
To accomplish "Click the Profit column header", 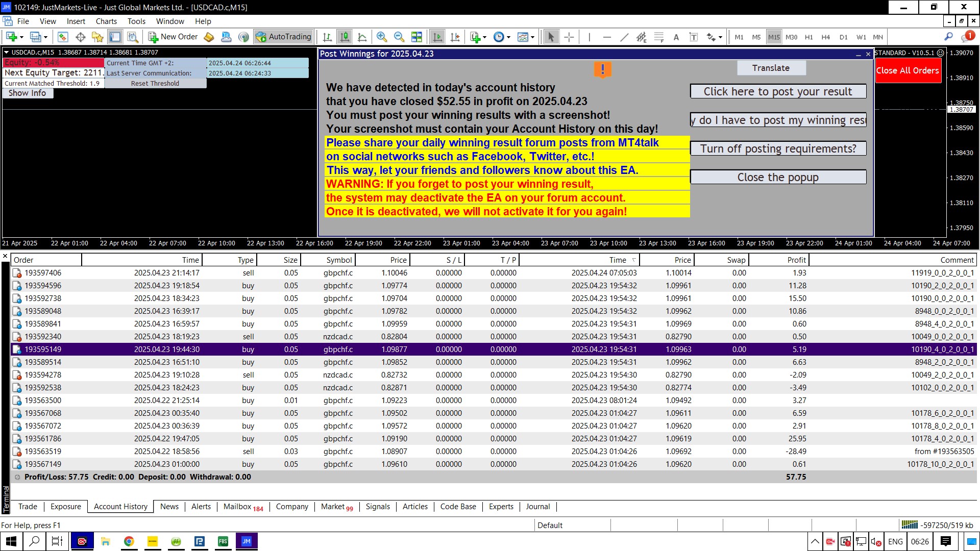I will (796, 260).
